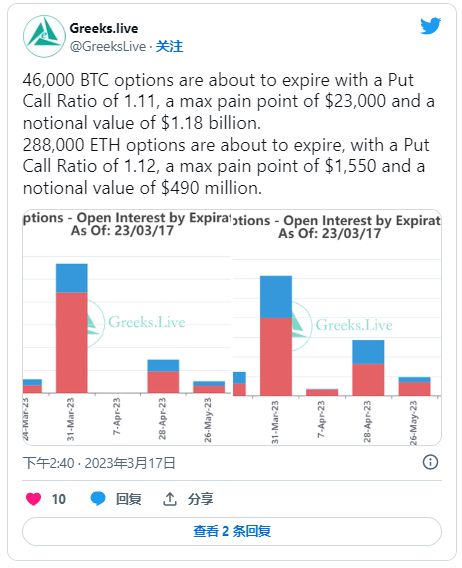The width and height of the screenshot is (462, 568).
Task: Click the 回复 reply label
Action: (129, 499)
